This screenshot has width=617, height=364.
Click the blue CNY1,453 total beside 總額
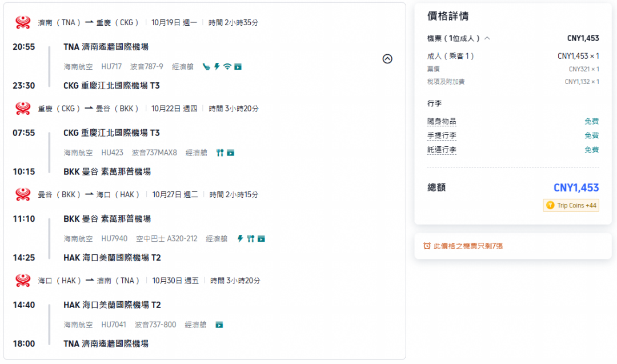576,187
